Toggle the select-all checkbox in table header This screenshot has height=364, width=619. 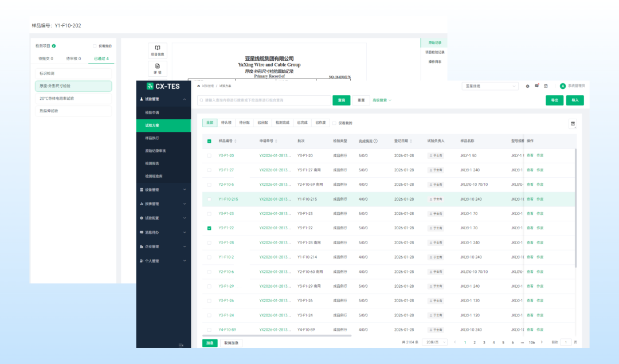tap(209, 141)
